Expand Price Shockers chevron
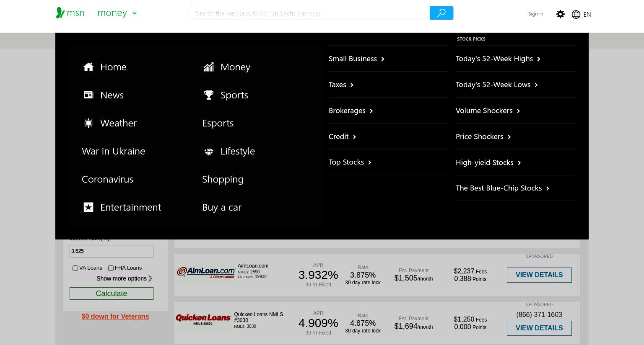 coord(509,137)
